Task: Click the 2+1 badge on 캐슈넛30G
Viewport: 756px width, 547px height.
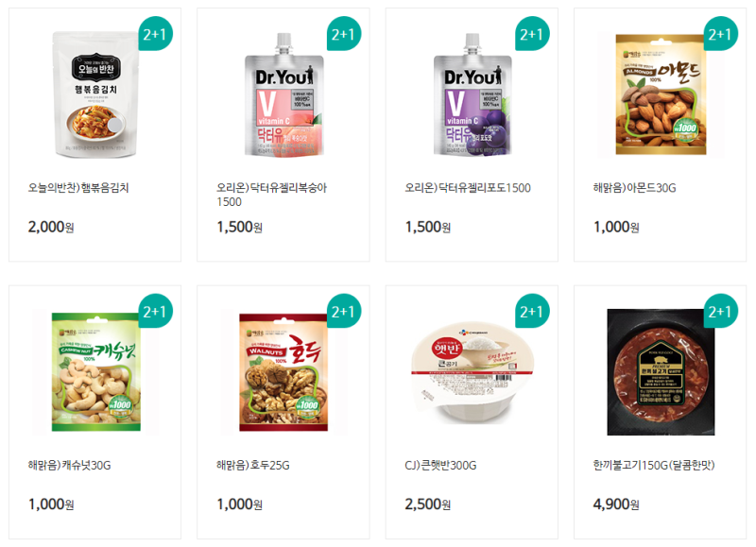Action: 155,312
